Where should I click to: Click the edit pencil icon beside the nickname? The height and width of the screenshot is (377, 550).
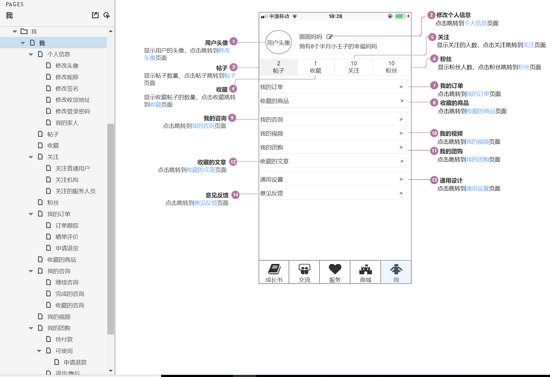329,36
